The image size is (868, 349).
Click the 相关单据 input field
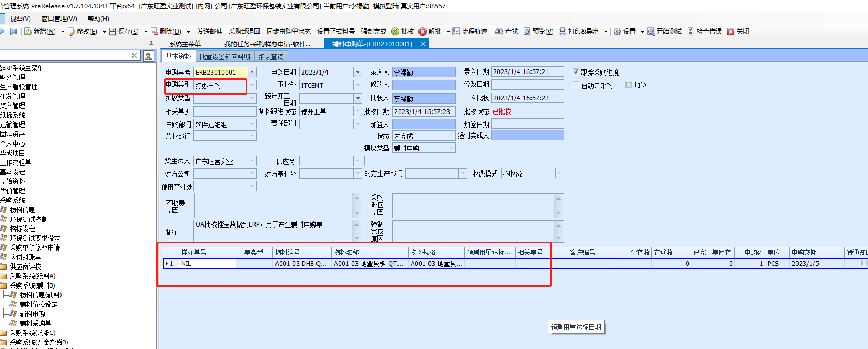point(224,111)
